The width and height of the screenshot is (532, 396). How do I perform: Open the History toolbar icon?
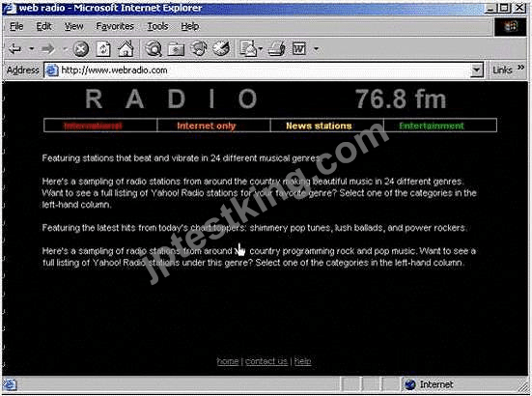click(221, 48)
